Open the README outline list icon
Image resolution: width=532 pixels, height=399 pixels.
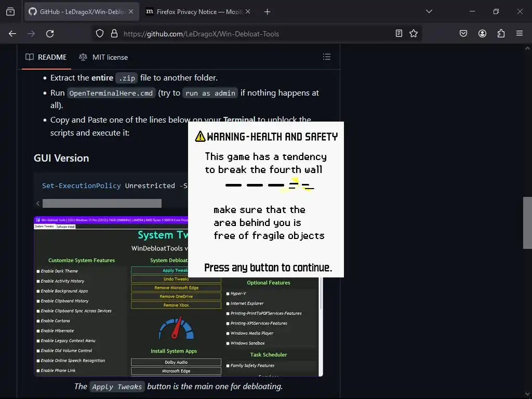327,57
